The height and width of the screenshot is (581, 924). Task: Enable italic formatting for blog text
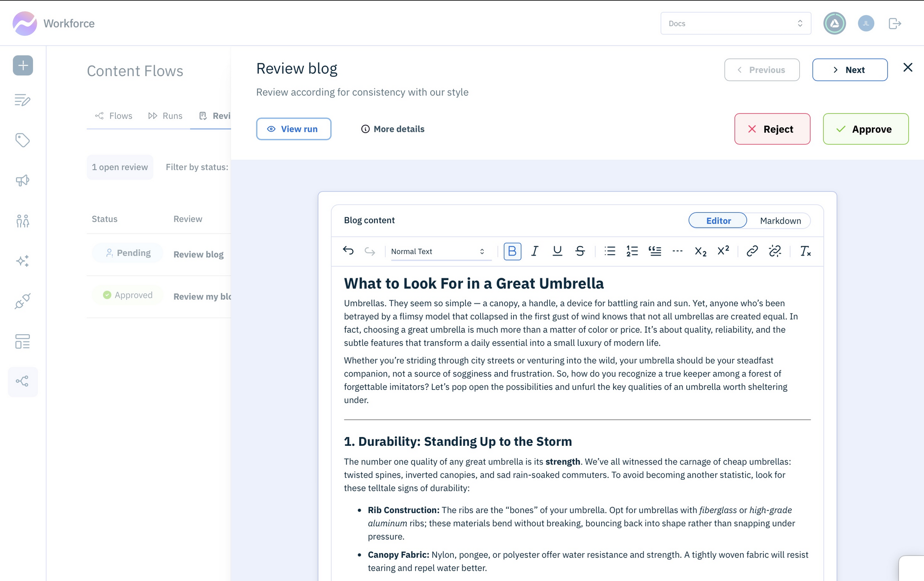click(x=535, y=251)
